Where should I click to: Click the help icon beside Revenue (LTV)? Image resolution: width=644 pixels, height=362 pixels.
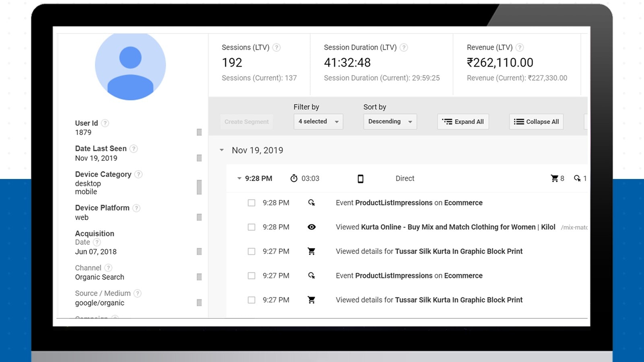(x=520, y=47)
